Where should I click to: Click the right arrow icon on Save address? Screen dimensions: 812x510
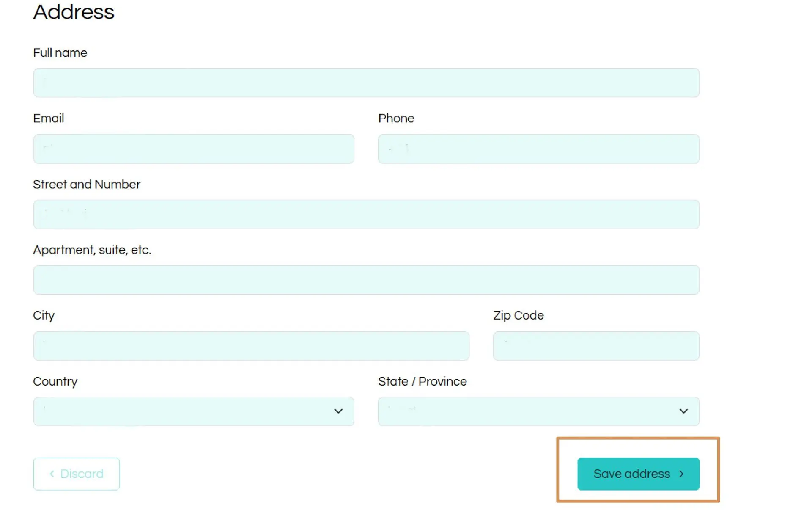coord(681,474)
